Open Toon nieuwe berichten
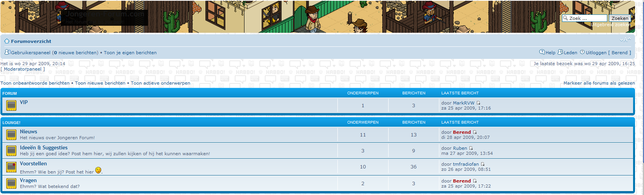The image size is (644, 195). coord(100,83)
